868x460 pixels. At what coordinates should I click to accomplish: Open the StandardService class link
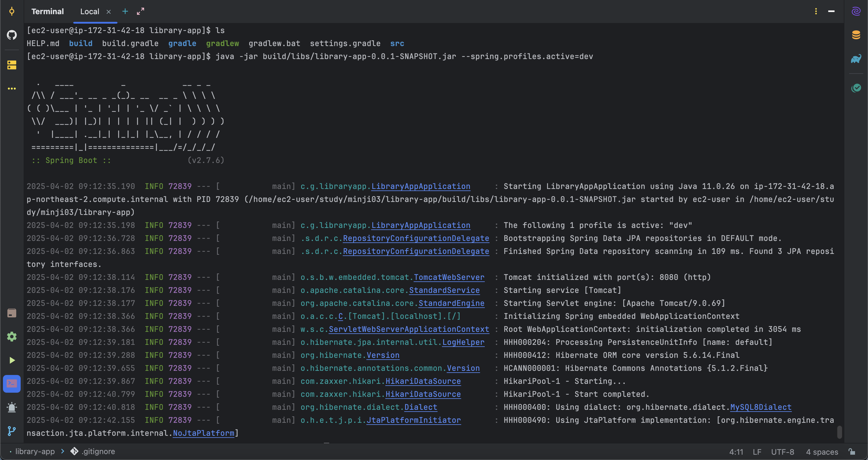[444, 290]
